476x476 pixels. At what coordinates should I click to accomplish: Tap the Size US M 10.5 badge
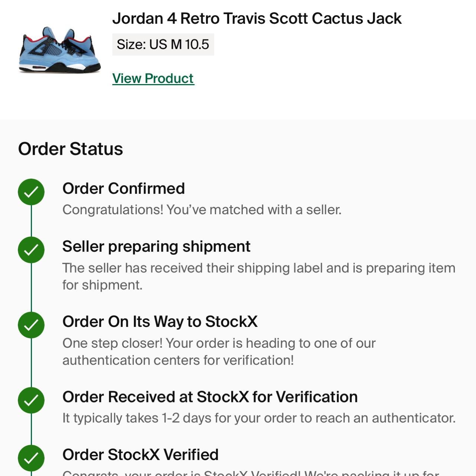tap(163, 45)
